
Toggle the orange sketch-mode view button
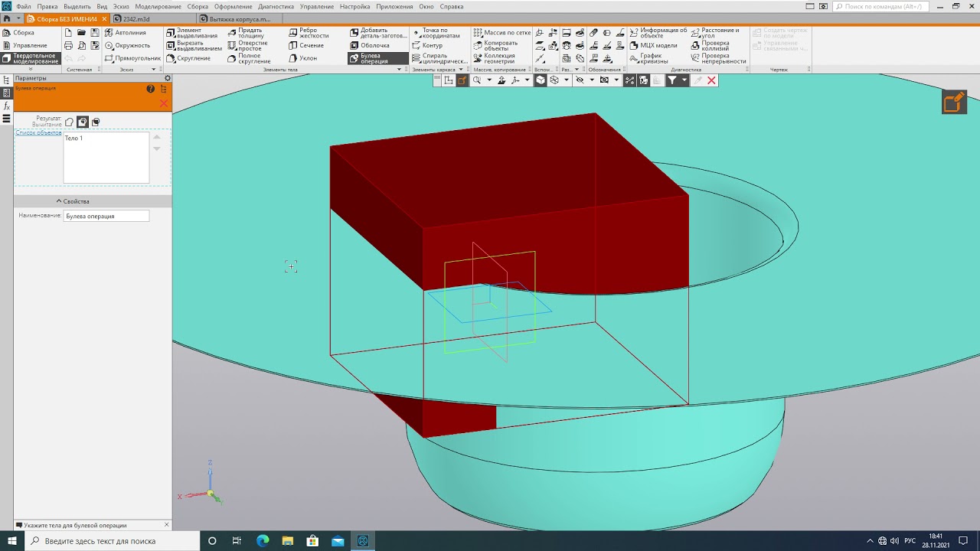[462, 80]
